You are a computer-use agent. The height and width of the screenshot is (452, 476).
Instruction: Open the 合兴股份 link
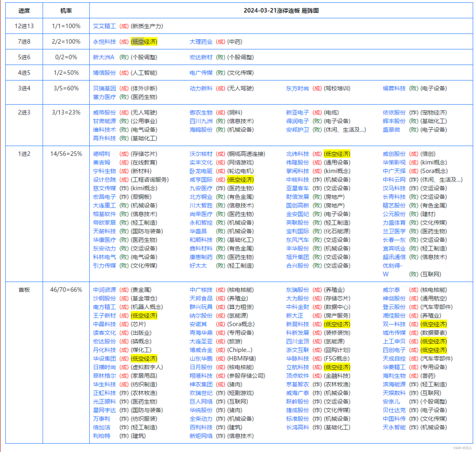(x=297, y=266)
